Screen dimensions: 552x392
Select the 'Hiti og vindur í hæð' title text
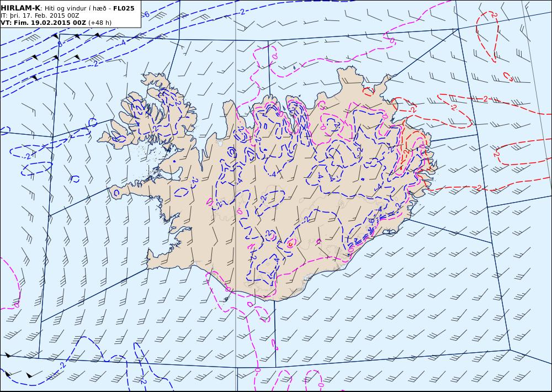pos(76,8)
